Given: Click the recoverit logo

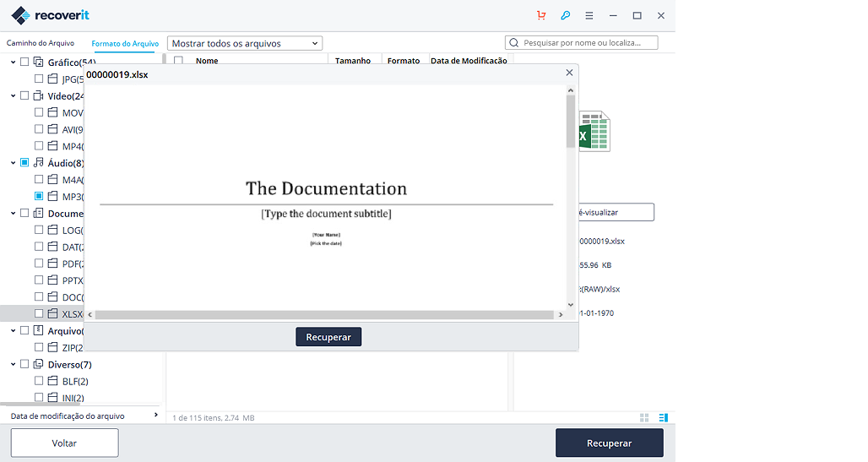Looking at the screenshot, I should (x=50, y=15).
